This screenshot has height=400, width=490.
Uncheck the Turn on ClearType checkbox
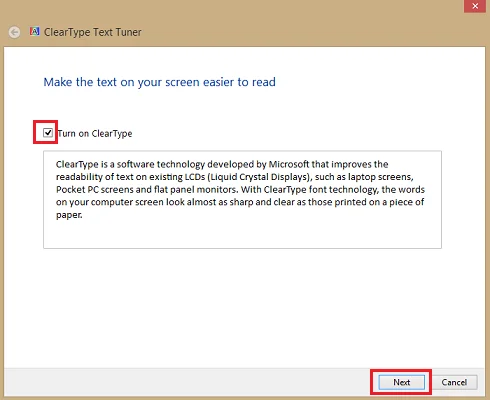pyautogui.click(x=48, y=133)
